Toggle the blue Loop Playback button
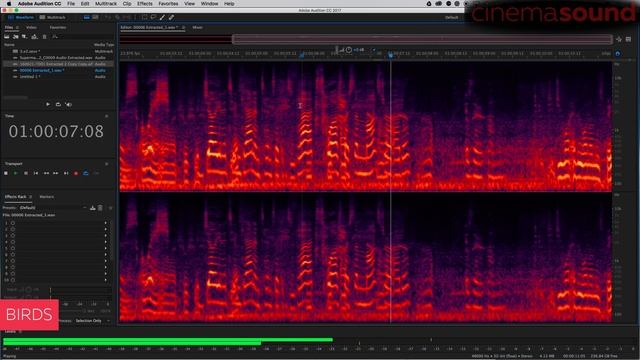The width and height of the screenshot is (640, 360). [86, 173]
